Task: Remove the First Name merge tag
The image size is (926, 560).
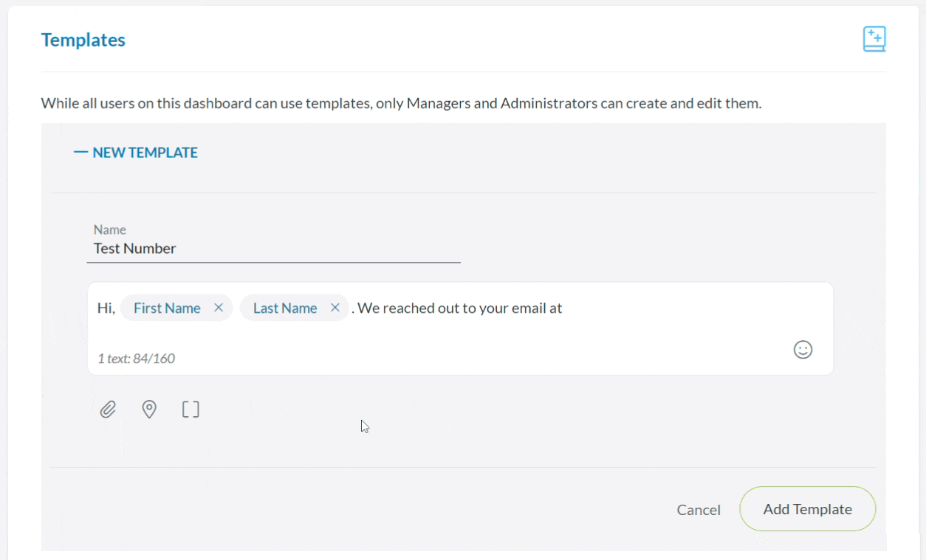Action: pos(219,308)
